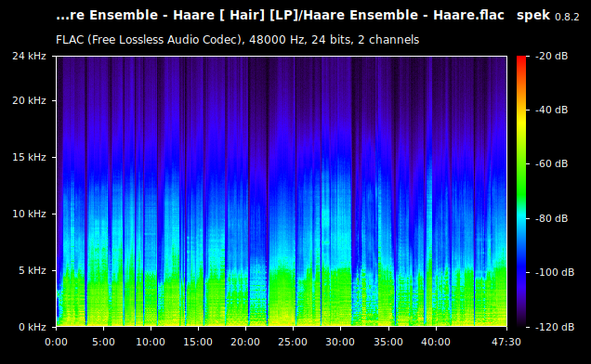The image size is (591, 364).
Task: Click the '35:00' time axis label
Action: coord(388,342)
